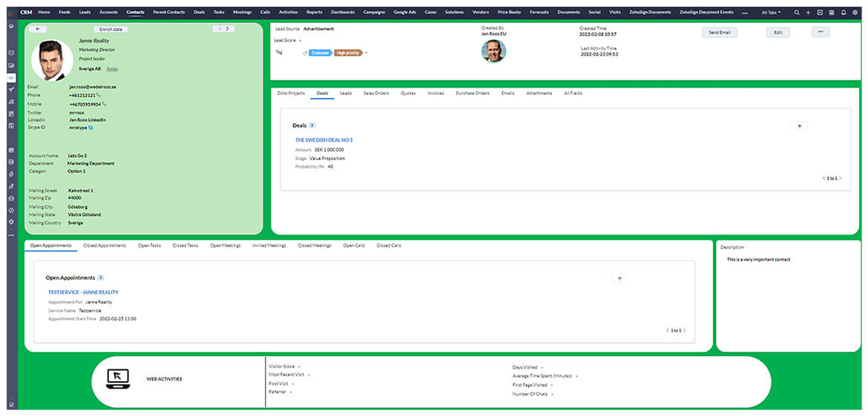Screen dimensions: 868x416
Task: Go to next contact record arrow
Action: pyautogui.click(x=228, y=29)
